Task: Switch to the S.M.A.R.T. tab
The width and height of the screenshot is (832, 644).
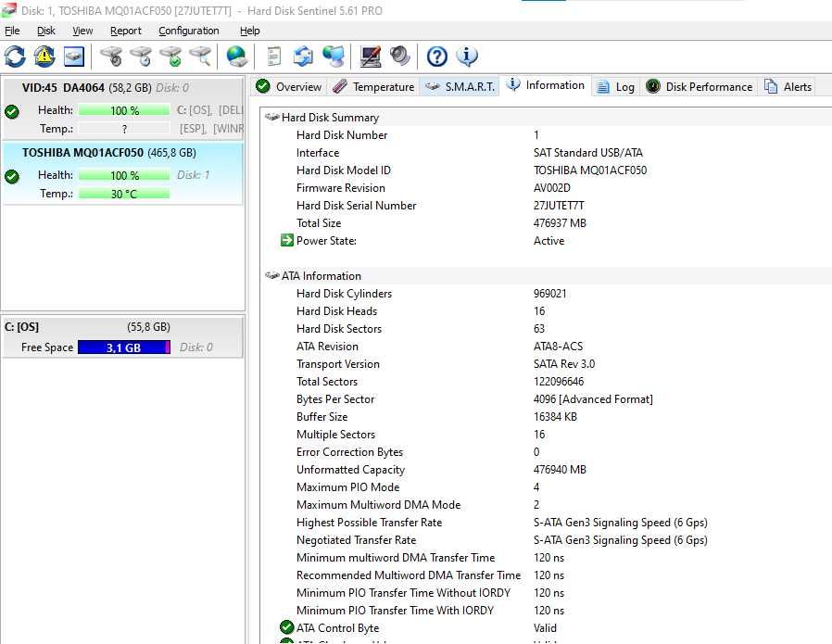Action: [460, 86]
